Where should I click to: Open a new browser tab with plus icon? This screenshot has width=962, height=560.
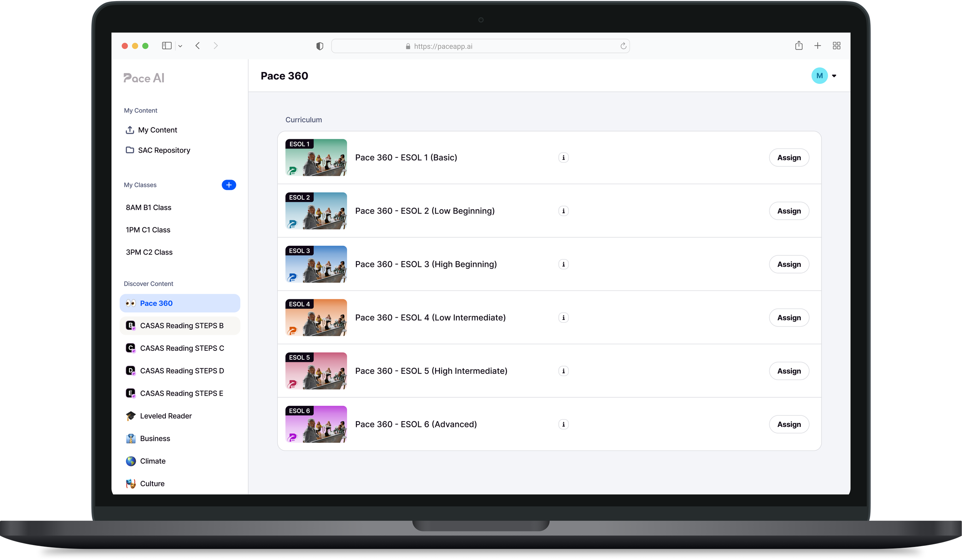(818, 46)
